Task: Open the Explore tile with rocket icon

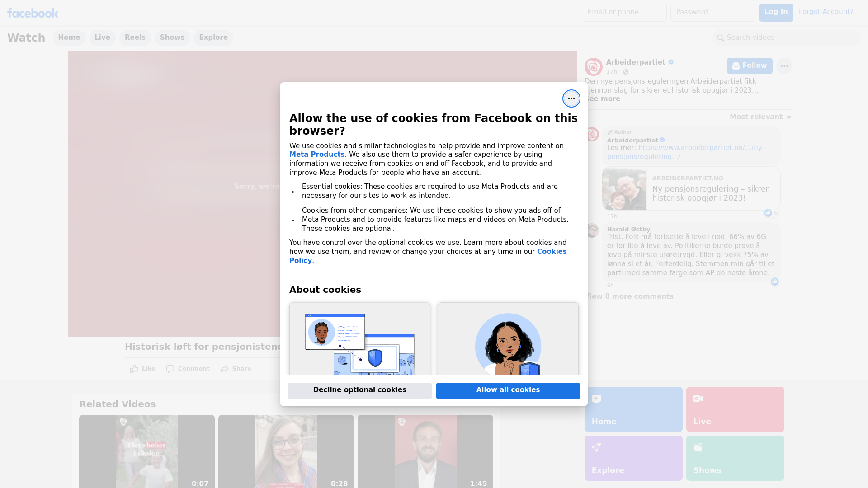Action: pos(633,458)
